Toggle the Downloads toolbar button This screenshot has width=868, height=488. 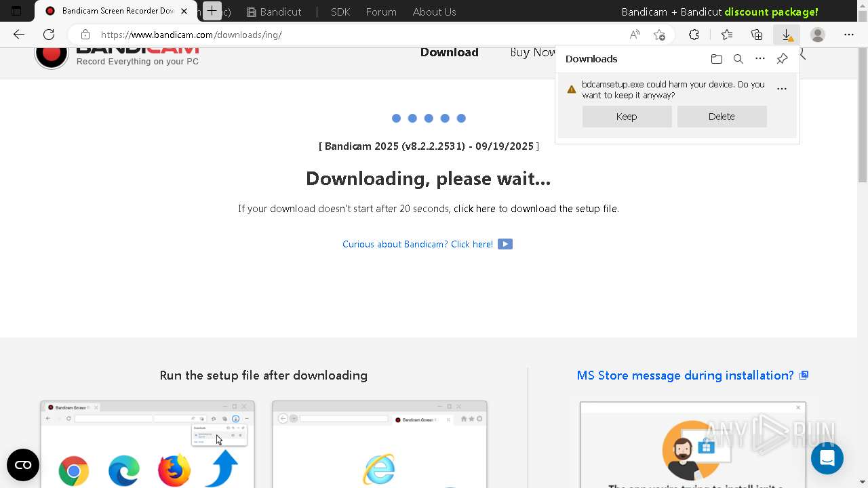click(787, 35)
